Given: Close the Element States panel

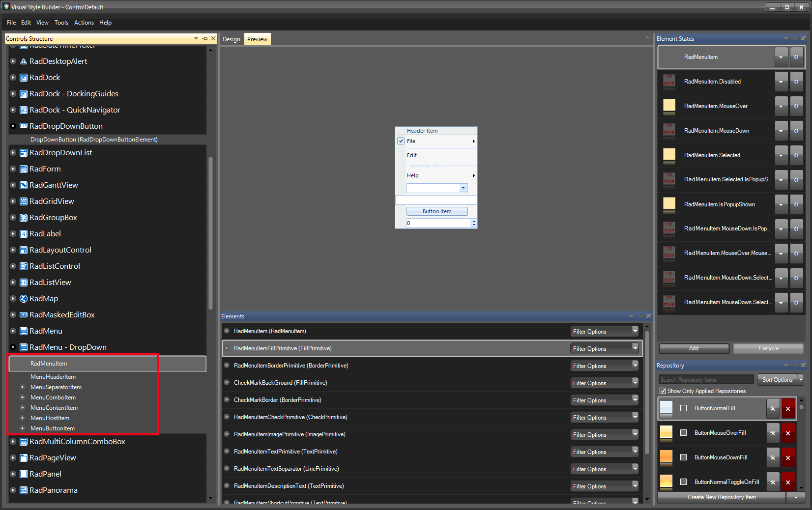Looking at the screenshot, I should click(803, 38).
